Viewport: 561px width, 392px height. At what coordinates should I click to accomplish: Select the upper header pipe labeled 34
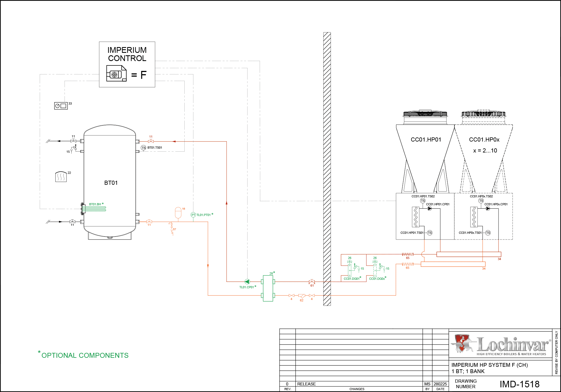click(x=469, y=254)
